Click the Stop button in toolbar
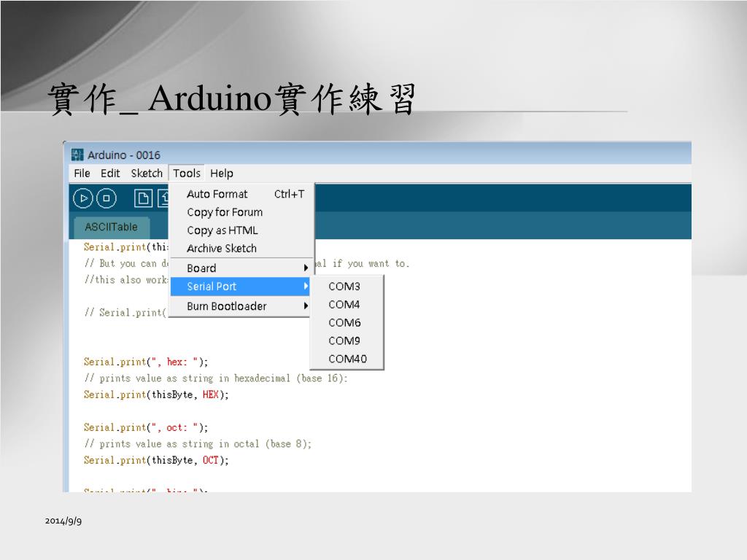The height and width of the screenshot is (560, 747). pyautogui.click(x=107, y=198)
